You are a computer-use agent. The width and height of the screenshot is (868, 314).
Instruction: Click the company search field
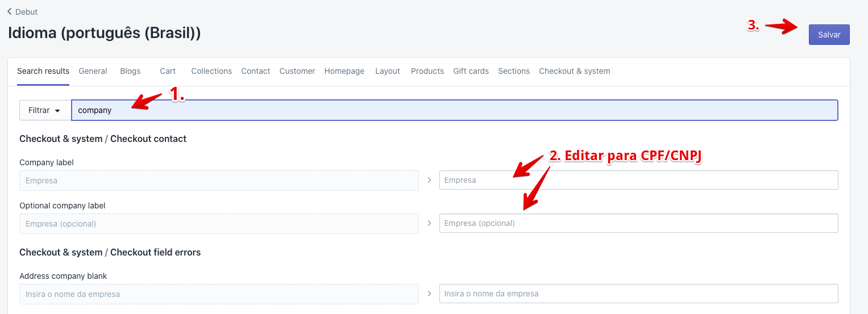[x=454, y=110]
